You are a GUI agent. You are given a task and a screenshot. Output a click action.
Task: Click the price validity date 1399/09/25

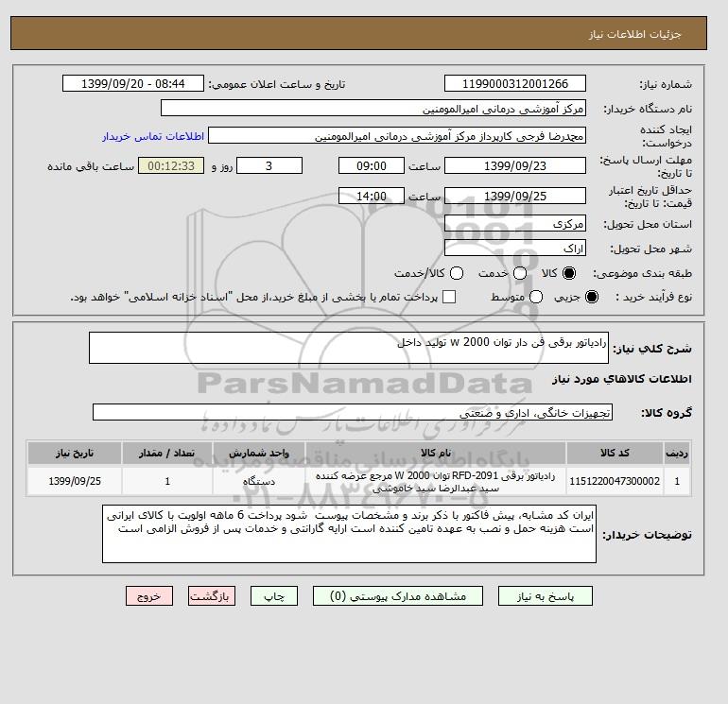[x=515, y=196]
